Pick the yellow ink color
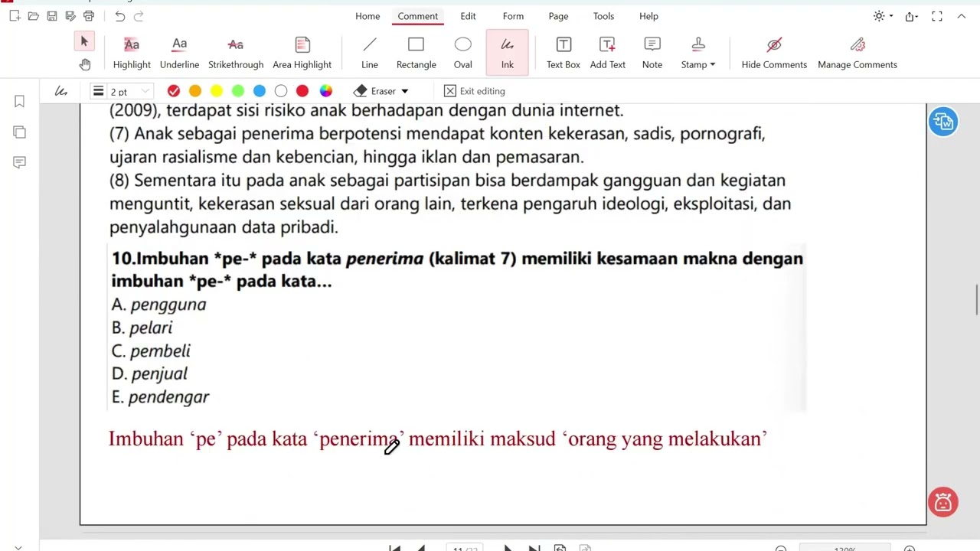 pyautogui.click(x=217, y=91)
